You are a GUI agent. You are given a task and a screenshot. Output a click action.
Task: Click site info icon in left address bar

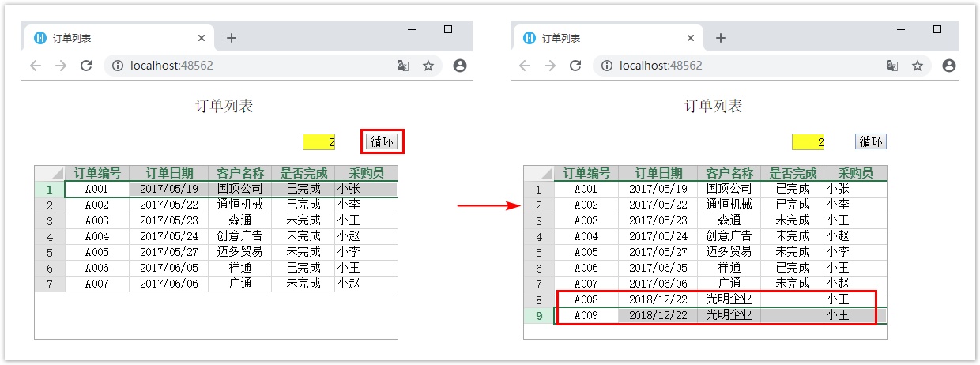tap(118, 66)
